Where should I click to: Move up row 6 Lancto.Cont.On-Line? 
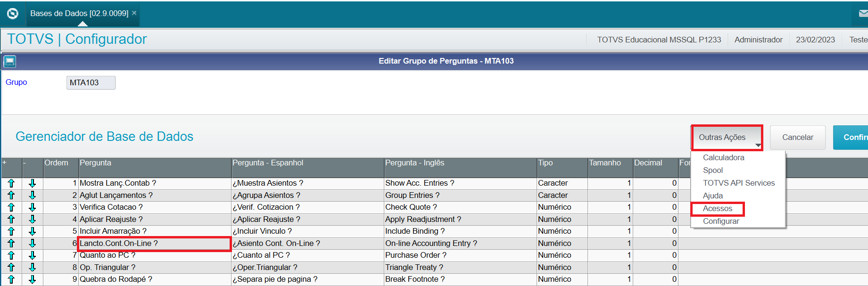11,243
